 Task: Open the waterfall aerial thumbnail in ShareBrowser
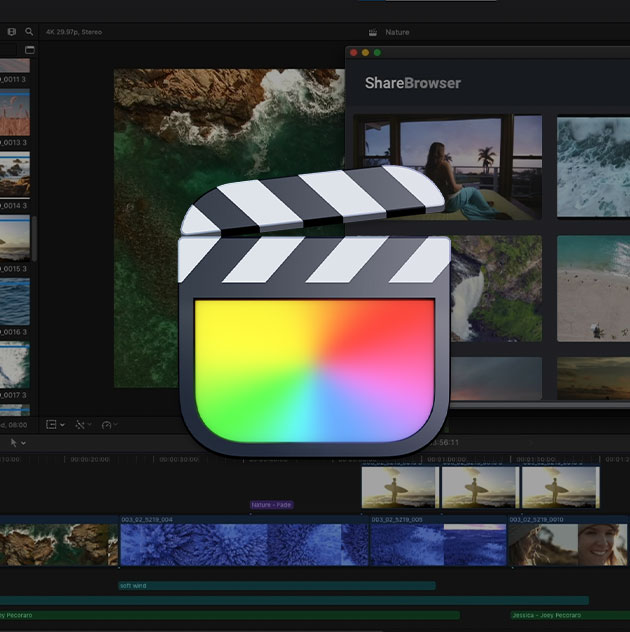click(x=496, y=289)
